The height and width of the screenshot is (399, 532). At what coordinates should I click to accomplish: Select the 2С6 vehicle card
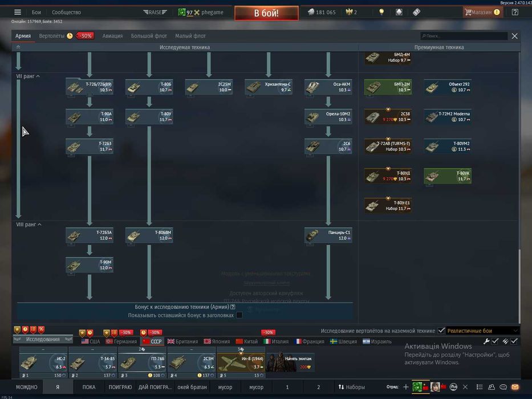pyautogui.click(x=328, y=146)
